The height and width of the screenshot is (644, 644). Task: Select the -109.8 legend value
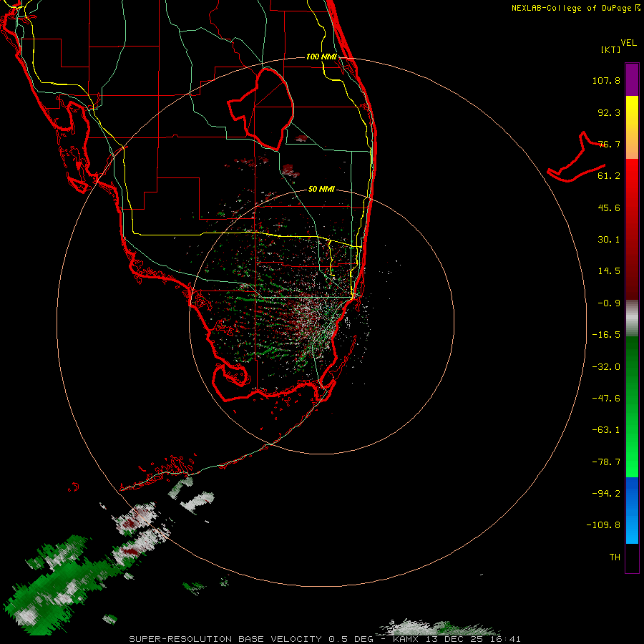[603, 525]
